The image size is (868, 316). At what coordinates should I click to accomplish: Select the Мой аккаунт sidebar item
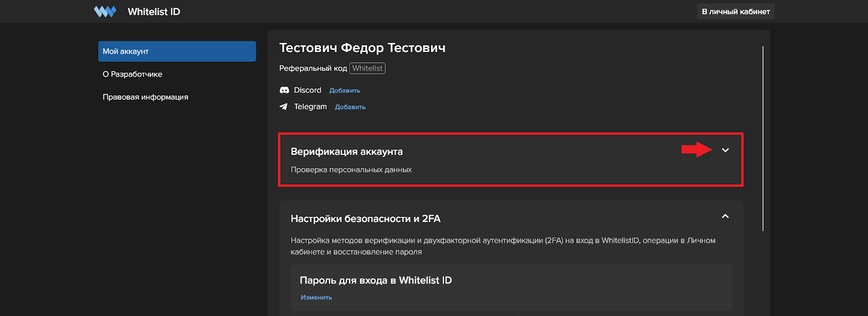pos(177,51)
